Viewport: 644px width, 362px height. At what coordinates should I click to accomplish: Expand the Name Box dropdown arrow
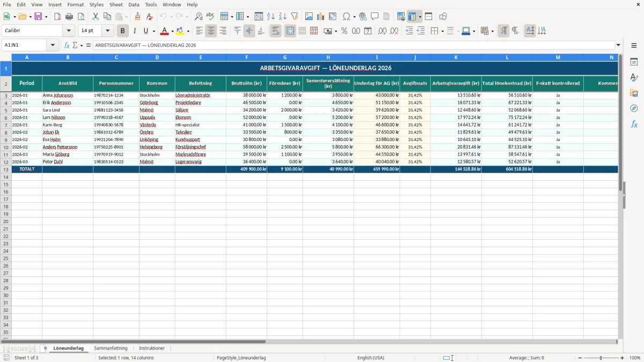click(x=53, y=45)
